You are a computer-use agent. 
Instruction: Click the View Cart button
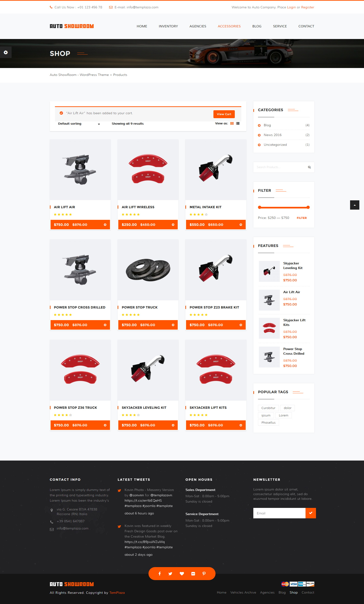224,114
